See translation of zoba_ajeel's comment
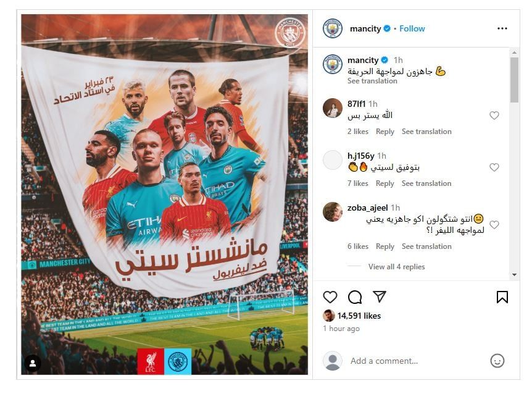The width and height of the screenshot is (532, 399). 426,246
